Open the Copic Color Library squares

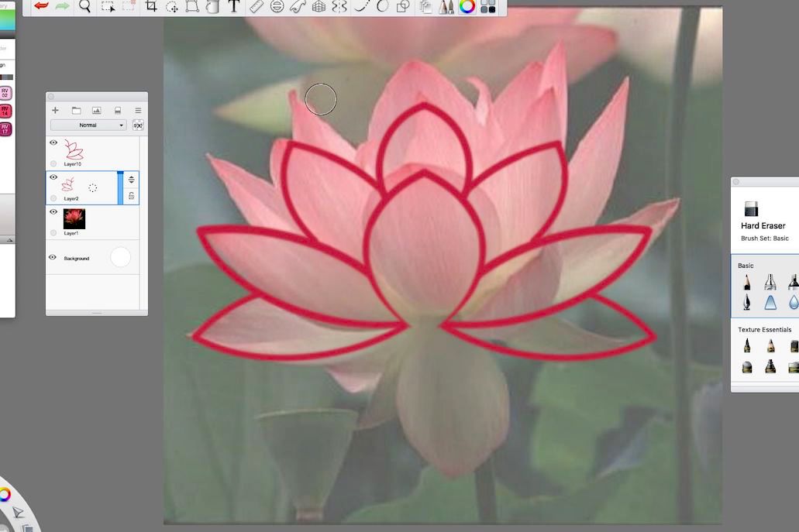(488, 7)
